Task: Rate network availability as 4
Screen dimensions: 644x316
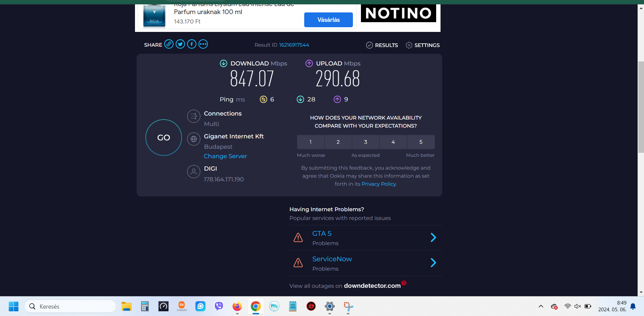Action: [393, 142]
